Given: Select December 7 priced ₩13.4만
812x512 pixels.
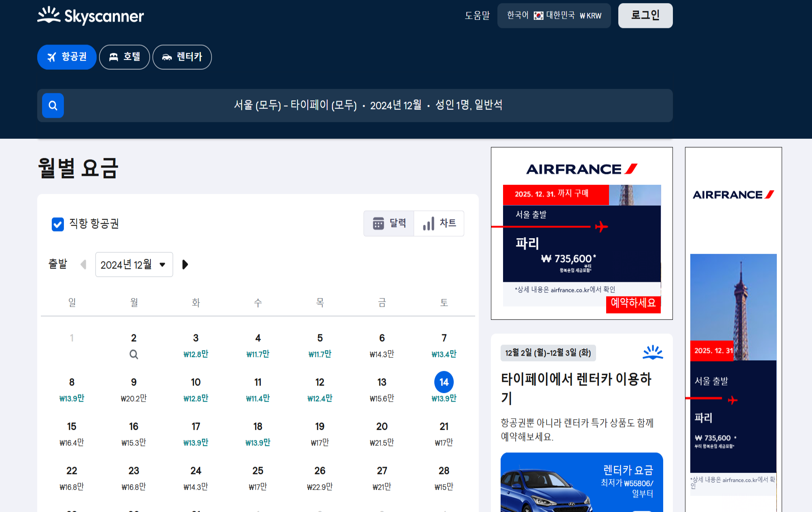Looking at the screenshot, I should [444, 346].
